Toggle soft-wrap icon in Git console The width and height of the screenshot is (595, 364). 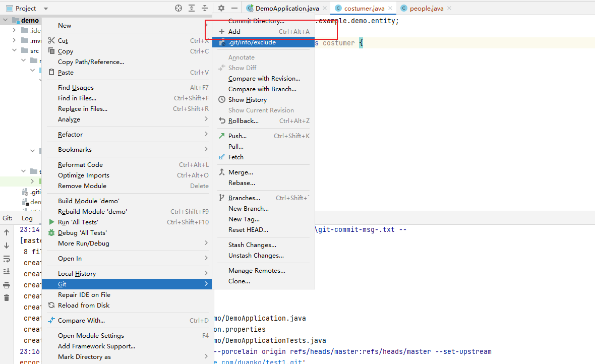(x=7, y=259)
